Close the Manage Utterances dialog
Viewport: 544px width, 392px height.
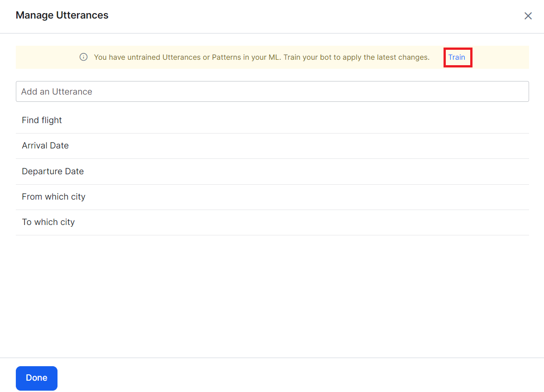tap(528, 16)
